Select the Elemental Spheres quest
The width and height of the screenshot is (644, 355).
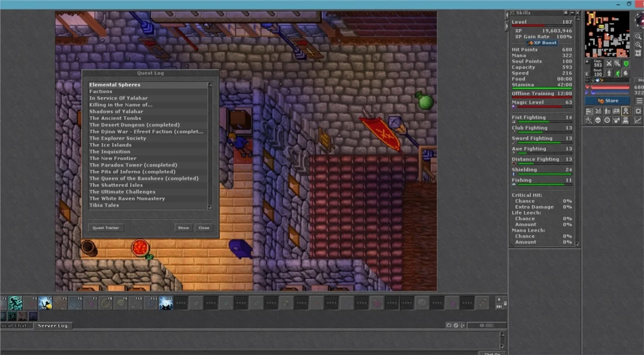pyautogui.click(x=148, y=85)
